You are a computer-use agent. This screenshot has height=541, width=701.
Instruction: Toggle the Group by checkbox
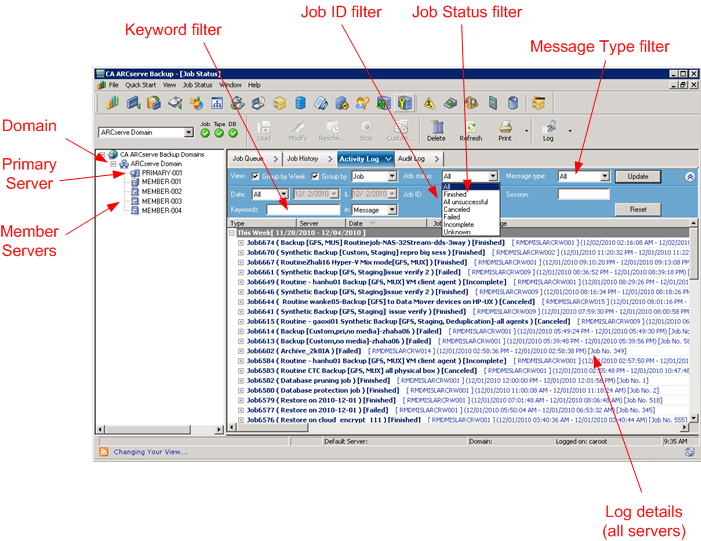tap(315, 176)
